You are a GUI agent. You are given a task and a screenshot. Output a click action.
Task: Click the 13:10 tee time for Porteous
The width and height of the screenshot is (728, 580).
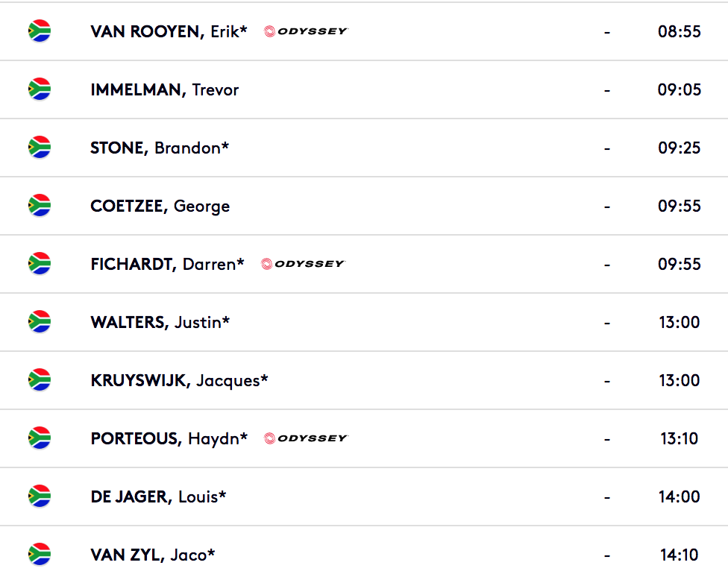[680, 438]
